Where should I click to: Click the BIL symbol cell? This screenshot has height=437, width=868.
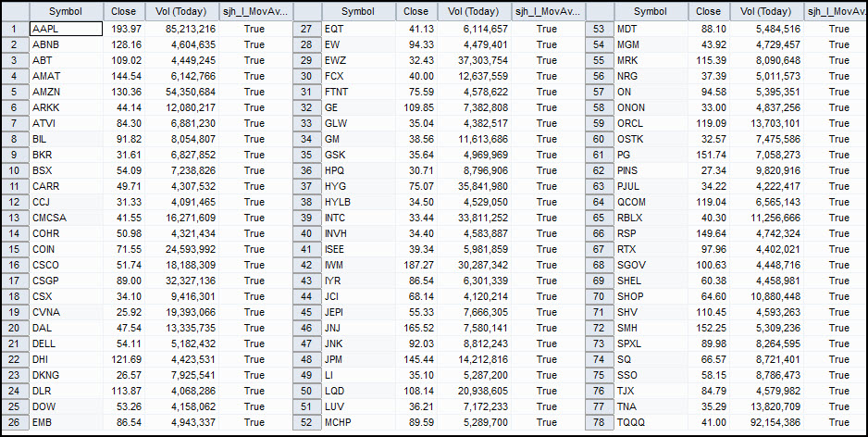(66, 139)
